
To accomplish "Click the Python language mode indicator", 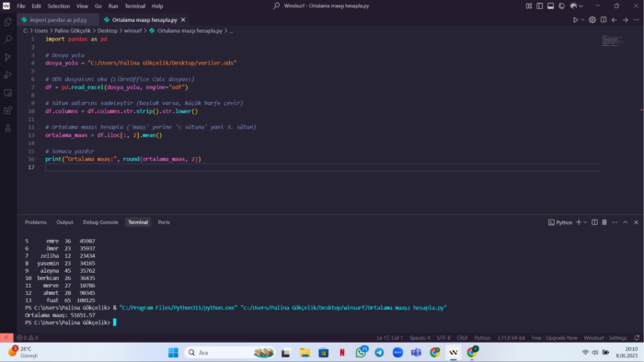I will click(x=483, y=338).
